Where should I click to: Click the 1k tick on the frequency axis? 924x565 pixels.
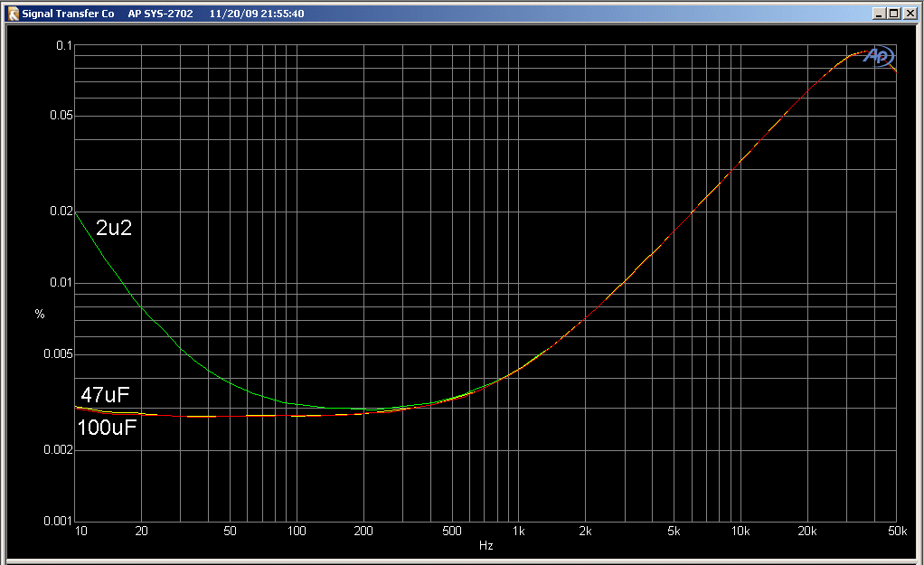518,531
